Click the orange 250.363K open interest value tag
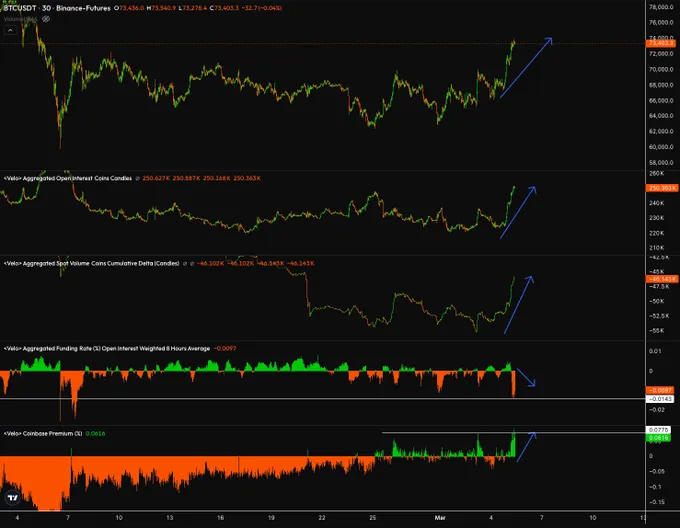680x528 pixels. [660, 188]
